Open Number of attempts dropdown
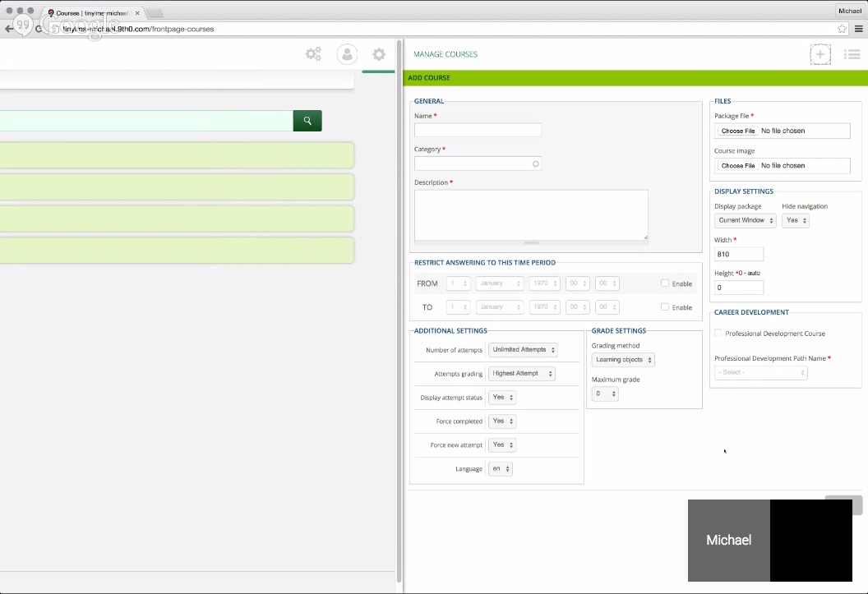868x594 pixels. 523,349
